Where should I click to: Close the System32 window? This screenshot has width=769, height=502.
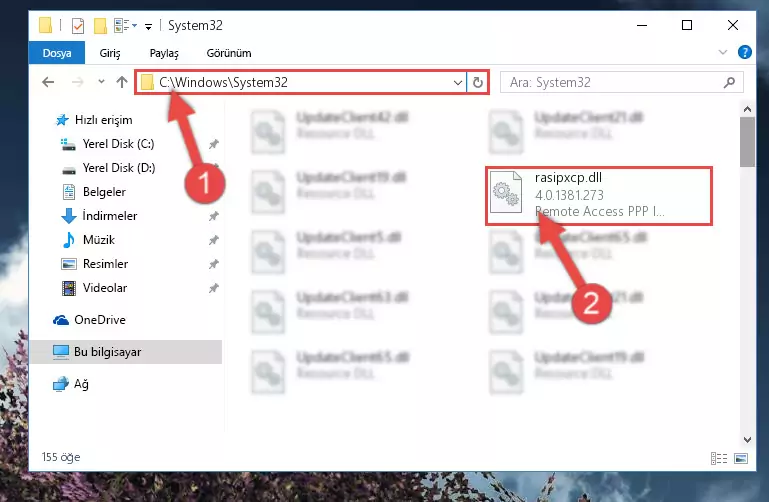point(733,25)
